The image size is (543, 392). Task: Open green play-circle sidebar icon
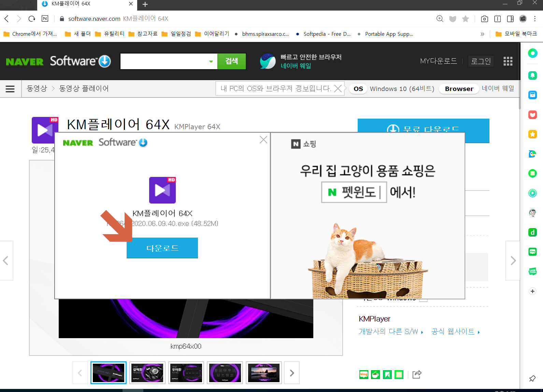click(532, 193)
